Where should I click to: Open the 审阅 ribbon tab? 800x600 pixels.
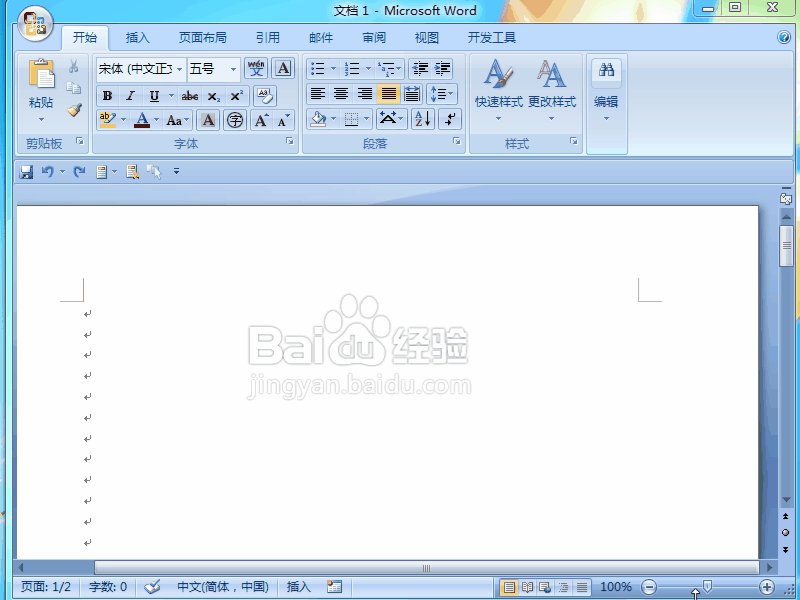pyautogui.click(x=374, y=37)
